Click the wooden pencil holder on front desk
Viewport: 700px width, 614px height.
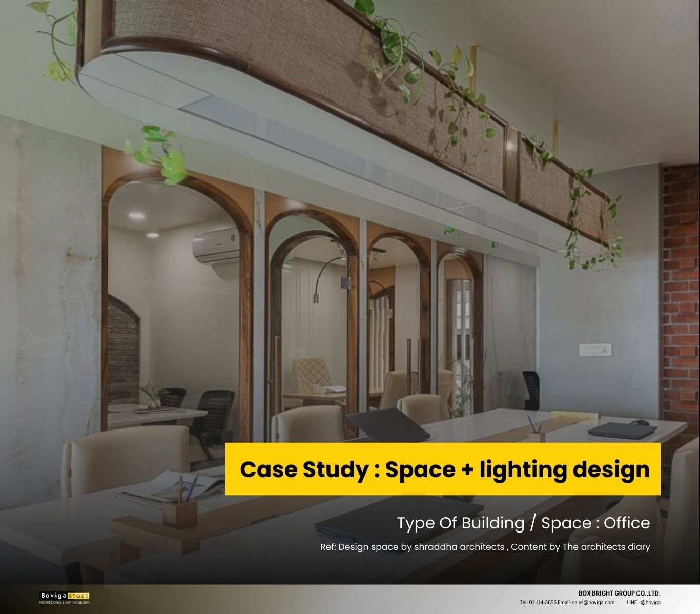[180, 513]
